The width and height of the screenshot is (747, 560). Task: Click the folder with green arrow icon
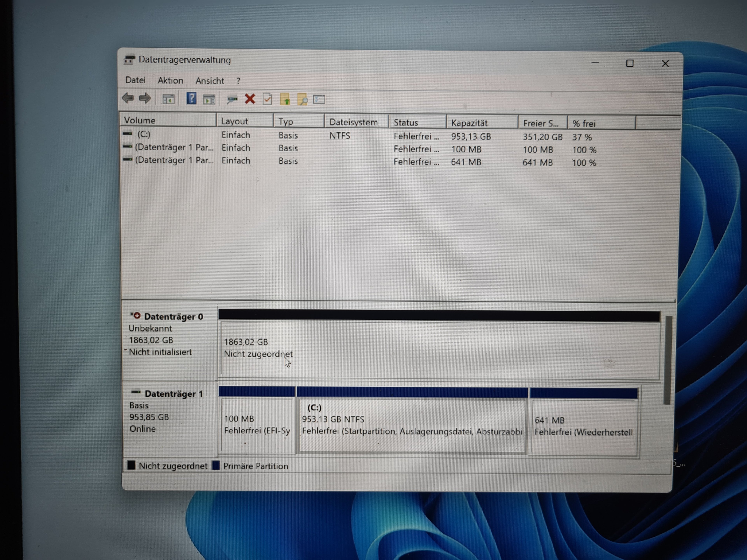[x=285, y=100]
